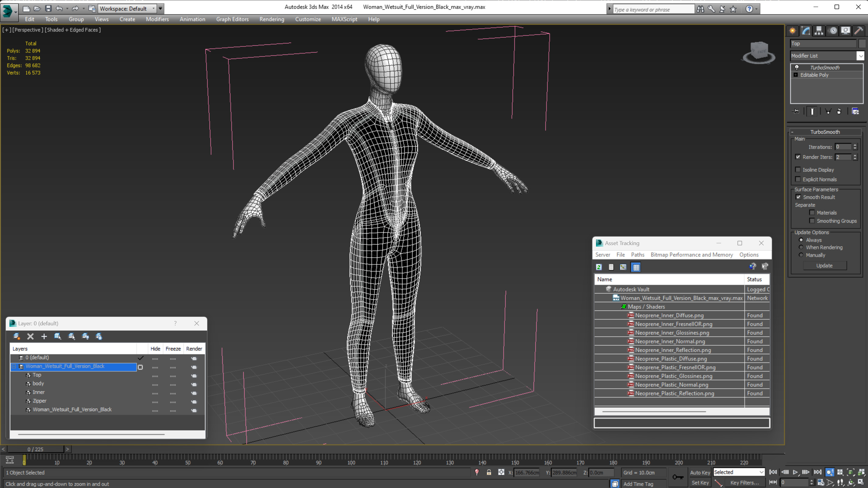The height and width of the screenshot is (488, 868).
Task: Click the Delete Layer X icon
Action: pyautogui.click(x=30, y=336)
